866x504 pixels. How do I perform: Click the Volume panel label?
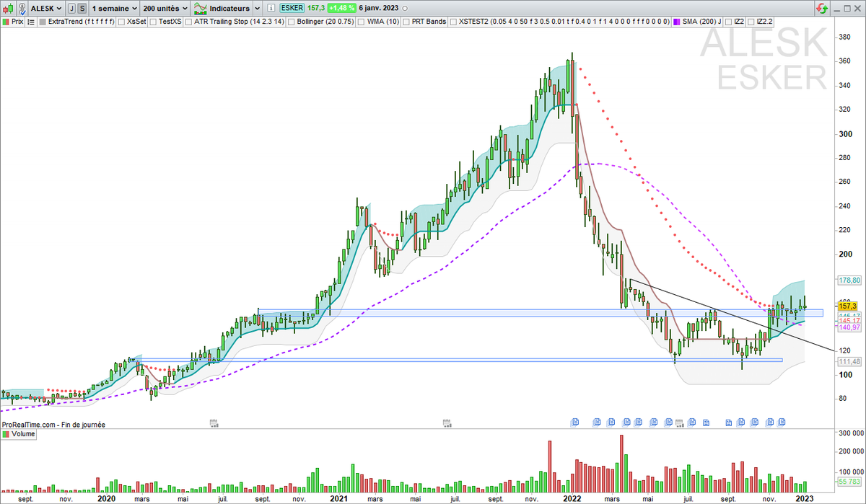tap(23, 435)
